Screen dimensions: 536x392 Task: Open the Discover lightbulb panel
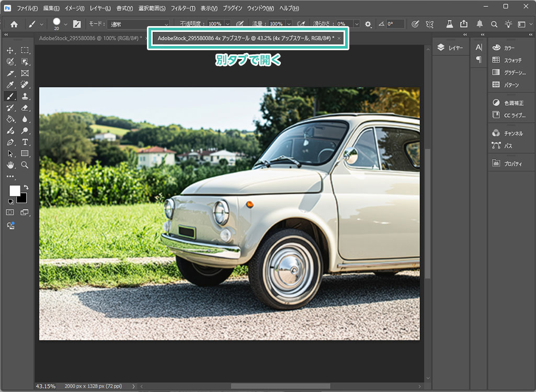pyautogui.click(x=509, y=24)
